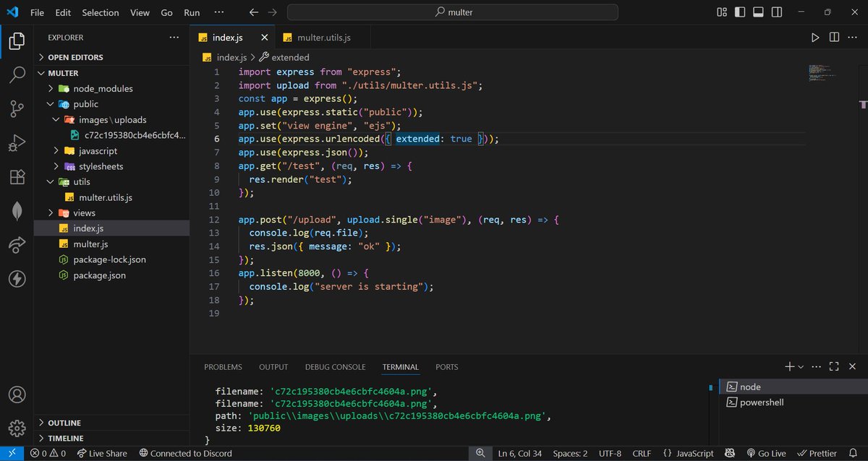This screenshot has height=461, width=868.
Task: Click the Run Code play icon
Action: pos(815,38)
